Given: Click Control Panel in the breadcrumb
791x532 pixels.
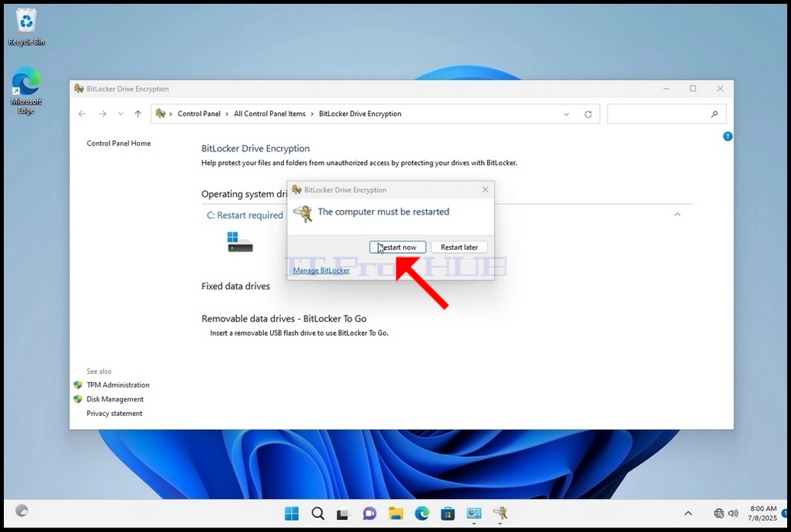Looking at the screenshot, I should [x=199, y=114].
